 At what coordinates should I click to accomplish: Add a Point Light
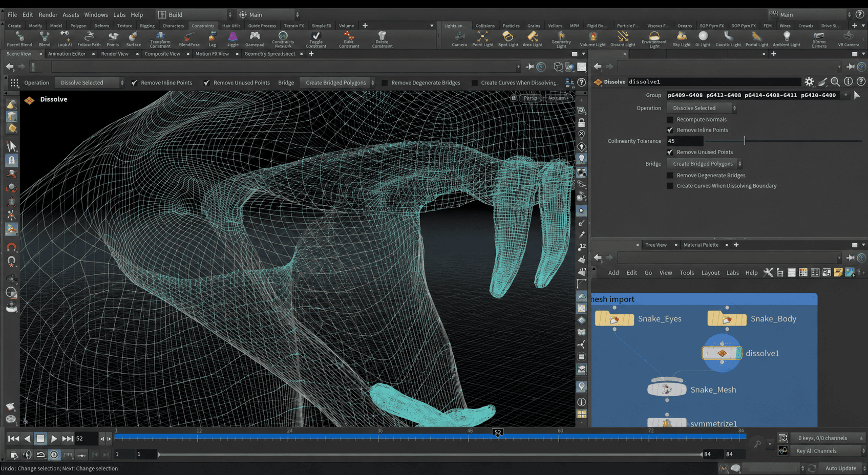pyautogui.click(x=482, y=39)
